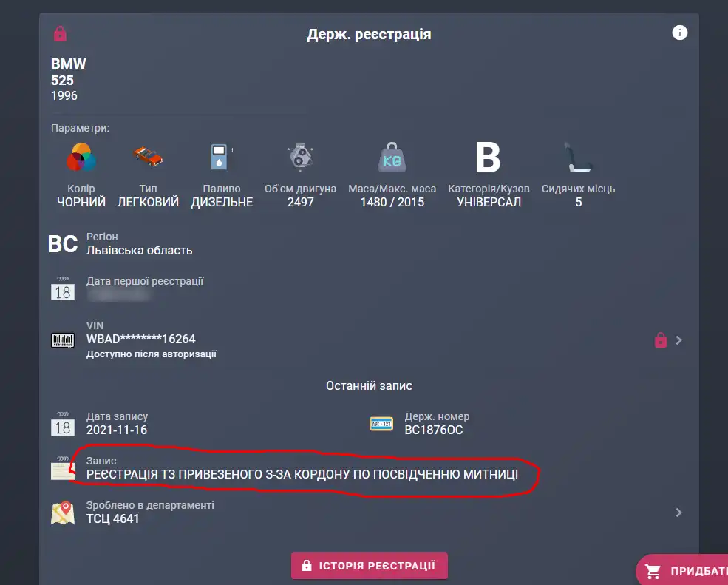728x585 pixels.
Task: Click the engine volume value 2497
Action: point(300,202)
